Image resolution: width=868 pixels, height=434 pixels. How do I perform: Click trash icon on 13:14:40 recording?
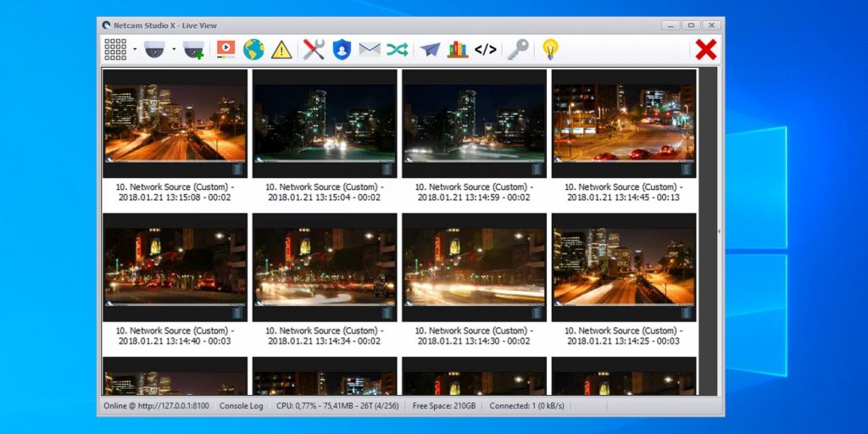coord(237,313)
